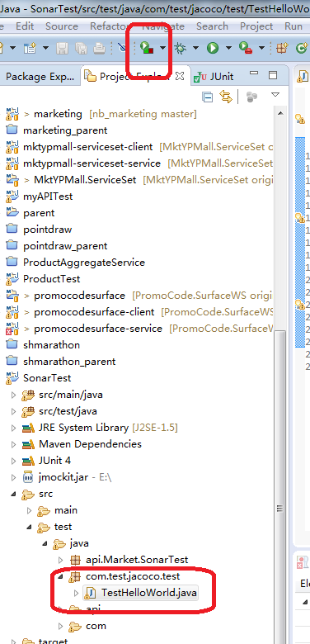
Task: Expand the JUnit 4 library node
Action: tap(13, 461)
